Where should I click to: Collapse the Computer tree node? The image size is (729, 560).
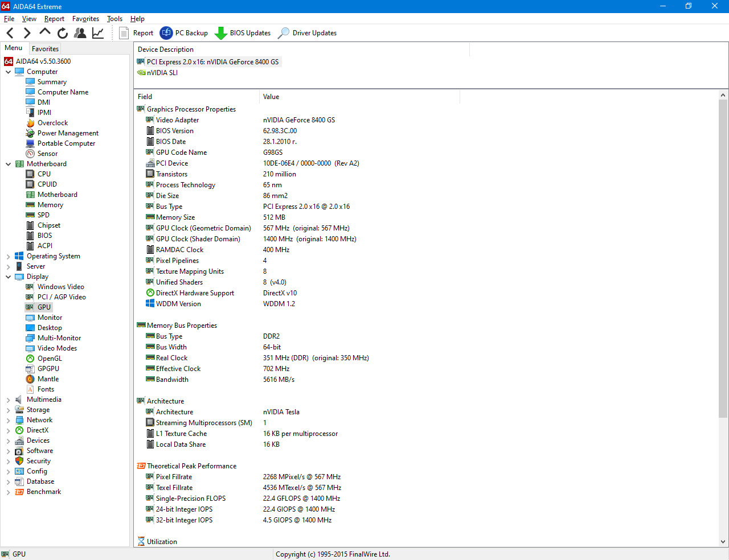pyautogui.click(x=8, y=72)
